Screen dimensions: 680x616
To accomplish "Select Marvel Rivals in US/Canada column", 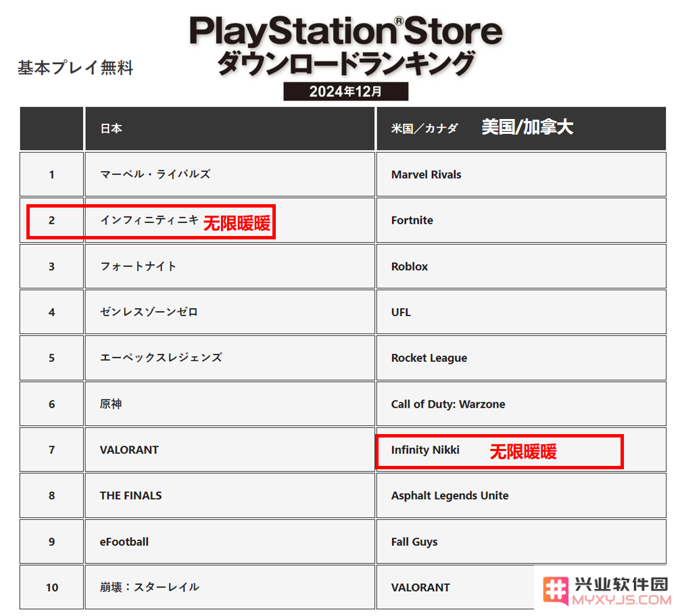I will (x=426, y=174).
